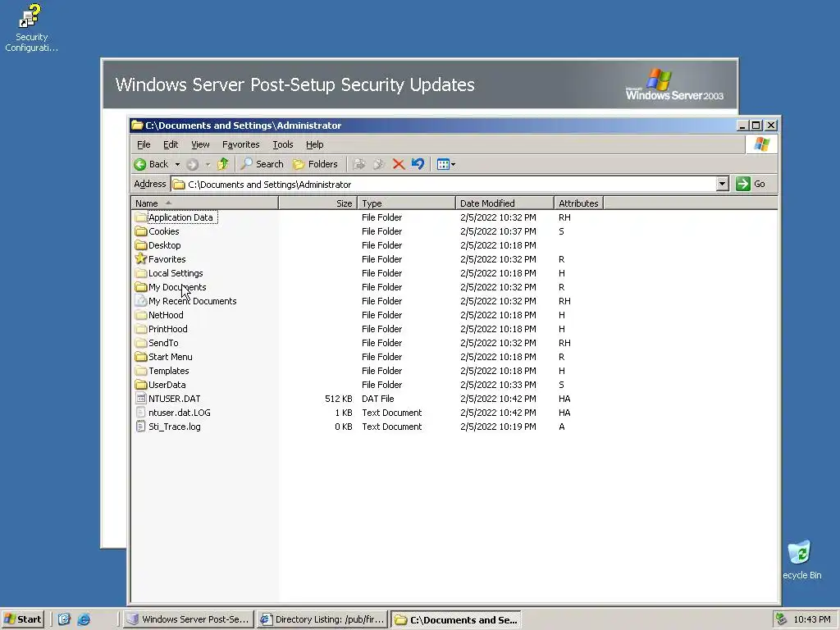Open the Views toolbar dropdown

click(445, 164)
